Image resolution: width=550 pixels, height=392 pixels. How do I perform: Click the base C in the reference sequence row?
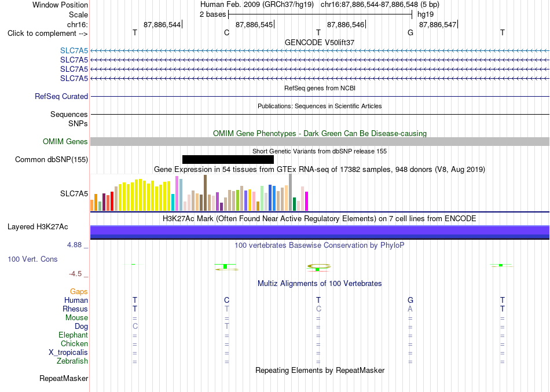click(226, 32)
